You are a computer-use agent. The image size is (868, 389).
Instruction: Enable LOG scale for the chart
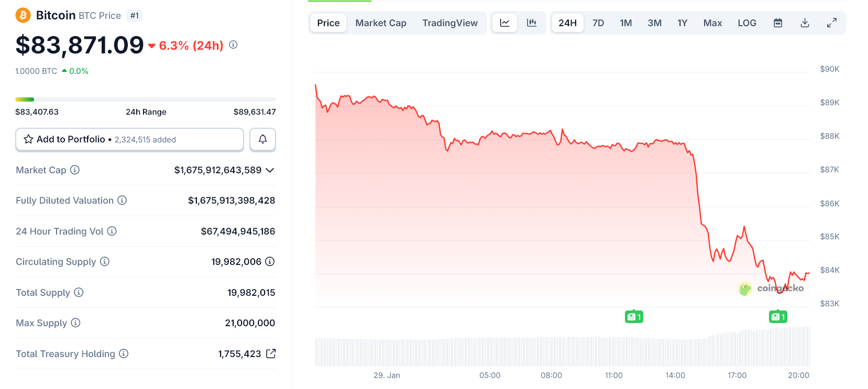pos(747,23)
